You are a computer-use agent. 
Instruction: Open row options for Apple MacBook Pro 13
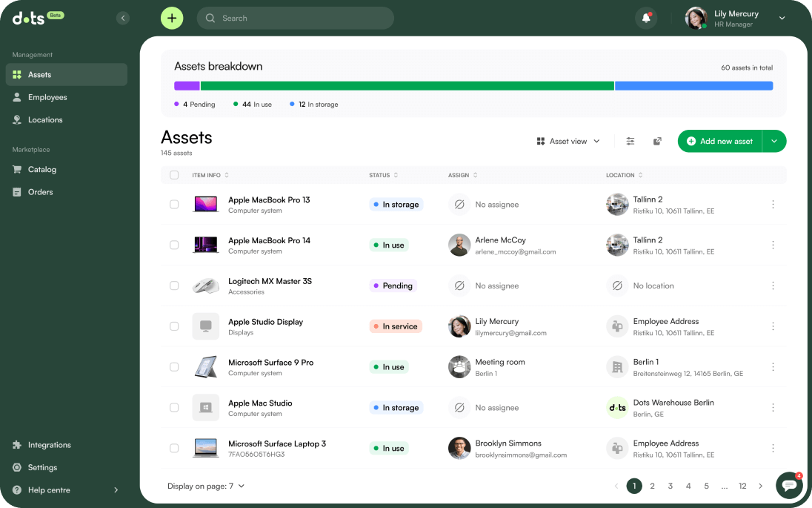[773, 204]
